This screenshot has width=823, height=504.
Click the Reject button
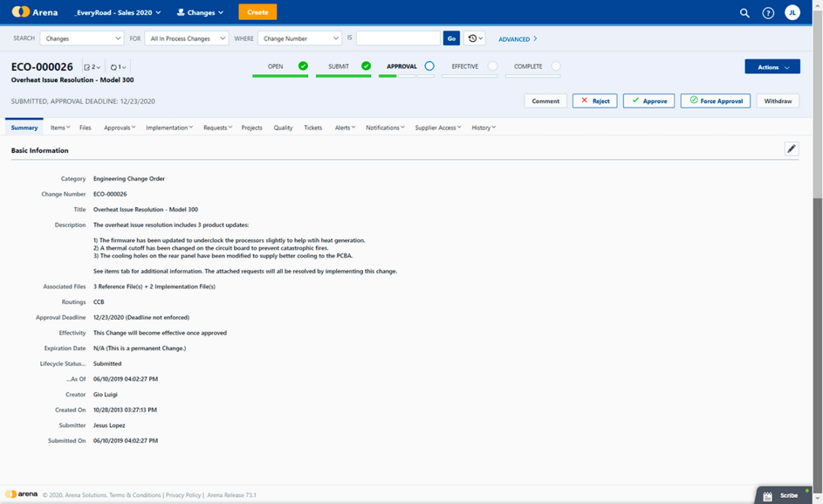[x=594, y=101]
